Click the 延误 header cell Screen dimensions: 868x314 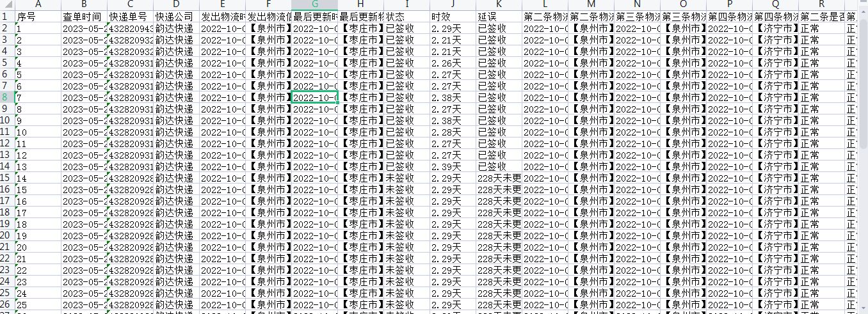tap(499, 16)
